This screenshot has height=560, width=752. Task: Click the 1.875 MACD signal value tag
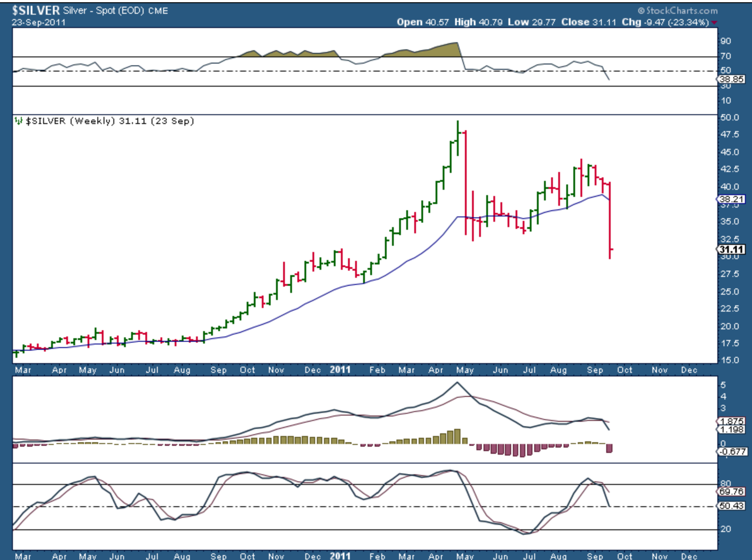[732, 421]
